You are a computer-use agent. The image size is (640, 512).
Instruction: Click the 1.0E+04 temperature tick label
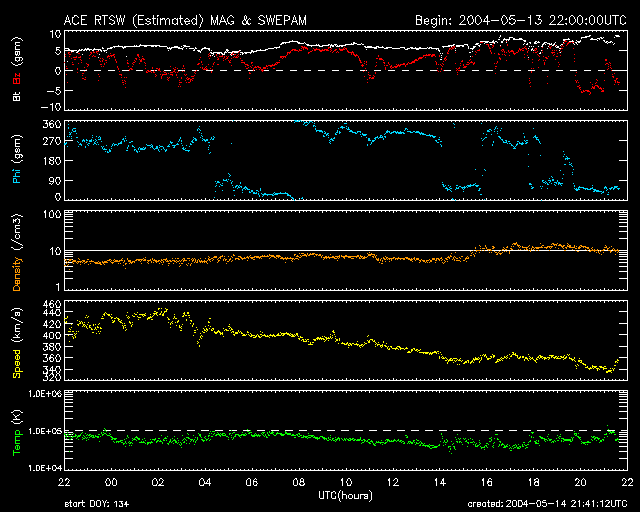pos(45,468)
